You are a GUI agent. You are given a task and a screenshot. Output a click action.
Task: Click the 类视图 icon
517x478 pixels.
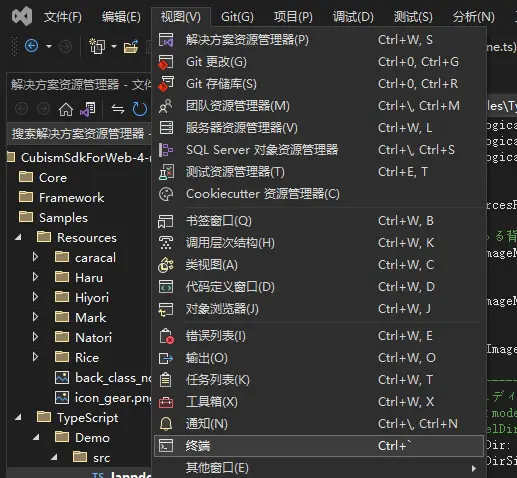point(166,265)
